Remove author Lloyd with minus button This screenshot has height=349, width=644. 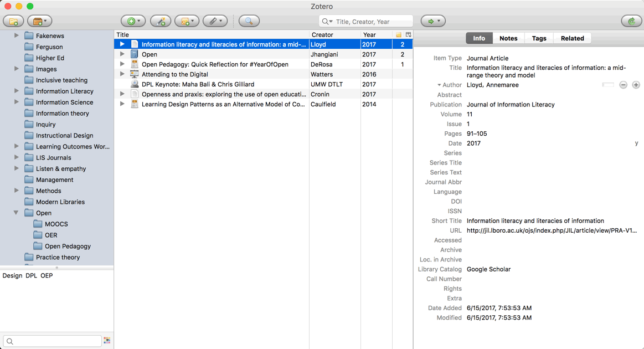click(623, 85)
